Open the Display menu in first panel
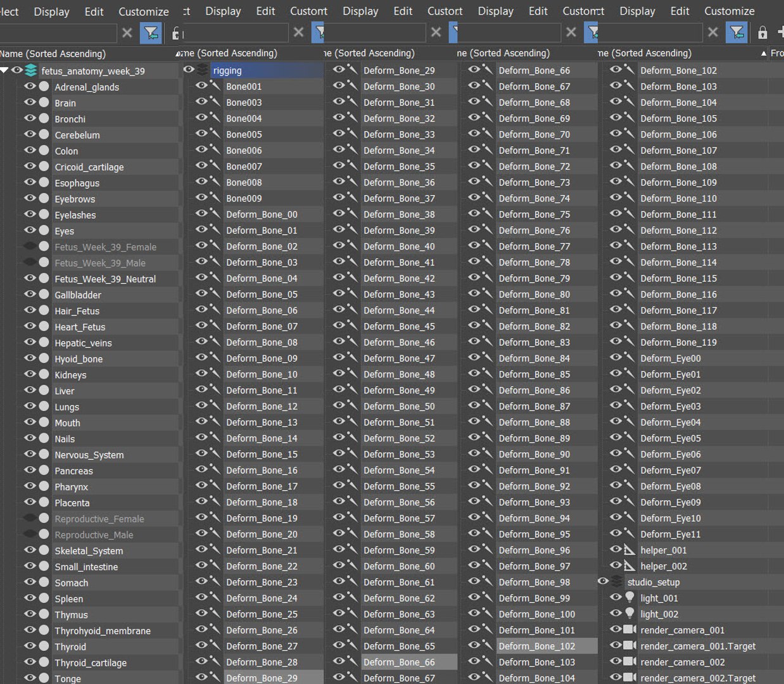 (51, 11)
